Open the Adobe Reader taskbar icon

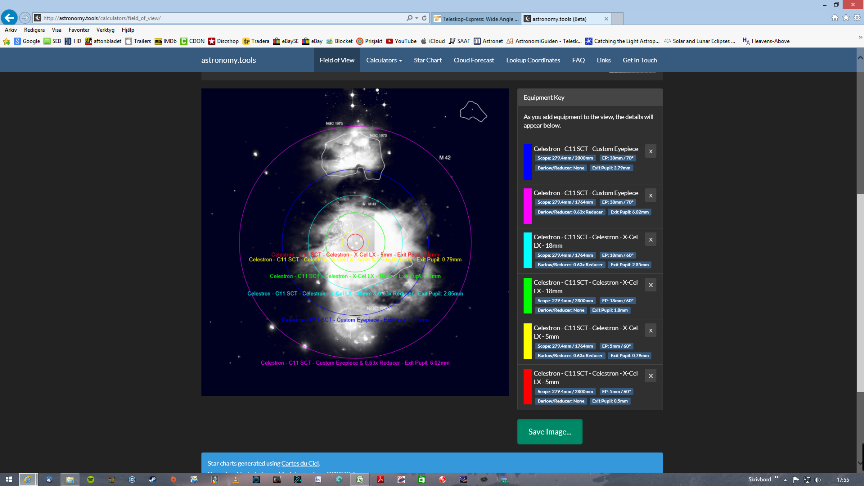tap(380, 479)
